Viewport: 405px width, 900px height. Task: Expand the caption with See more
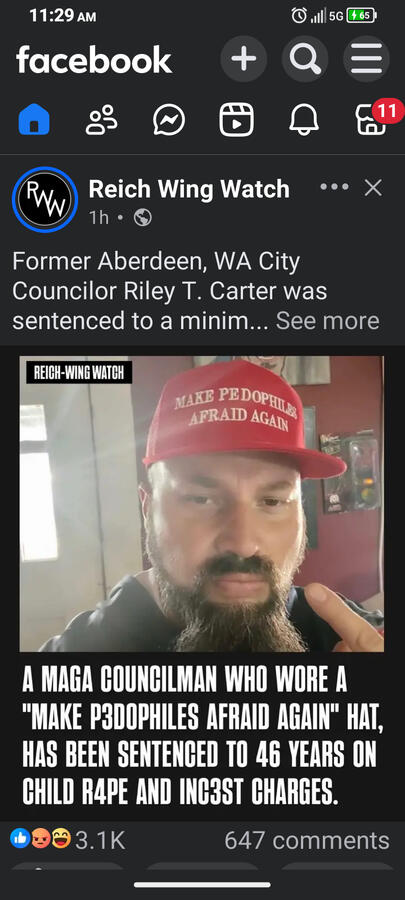[327, 321]
